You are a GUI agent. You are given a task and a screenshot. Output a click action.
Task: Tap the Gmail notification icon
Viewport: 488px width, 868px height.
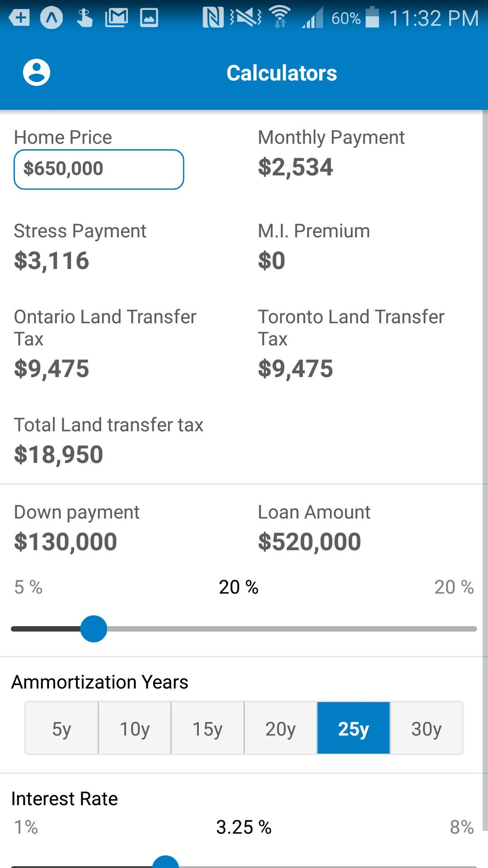[x=116, y=18]
